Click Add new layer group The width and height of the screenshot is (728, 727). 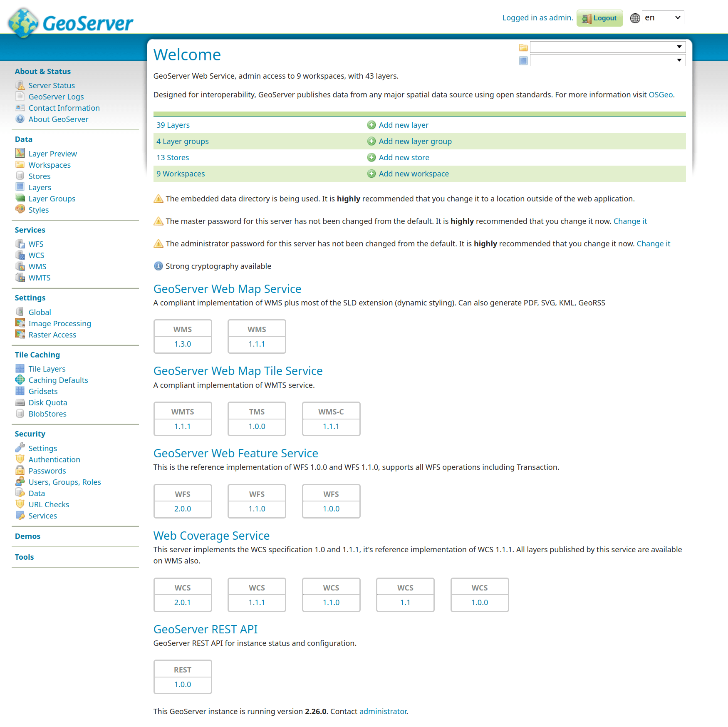(x=415, y=141)
